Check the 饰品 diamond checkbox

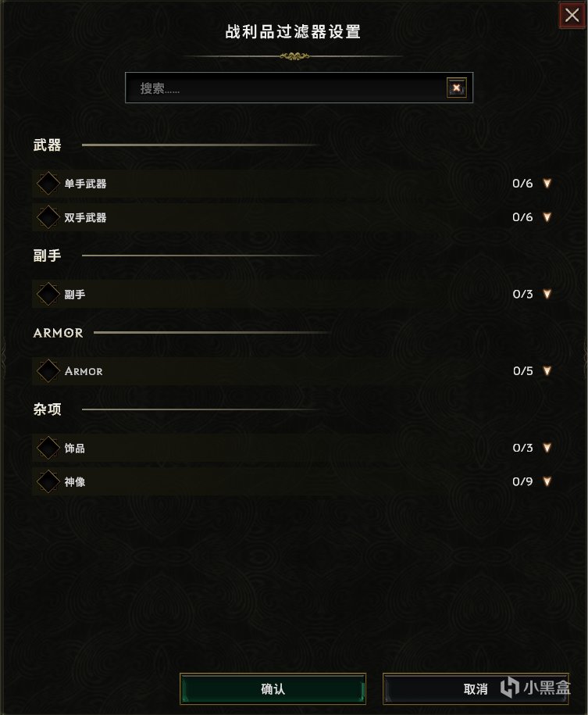48,448
